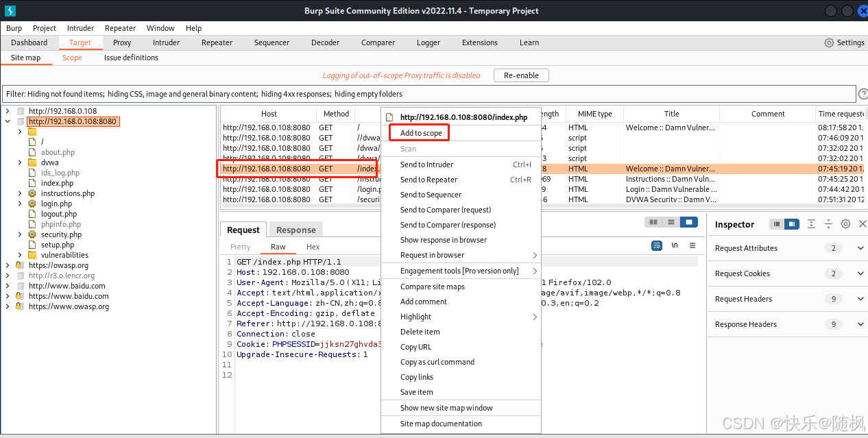
Task: Close the Inspector panel
Action: (x=863, y=224)
